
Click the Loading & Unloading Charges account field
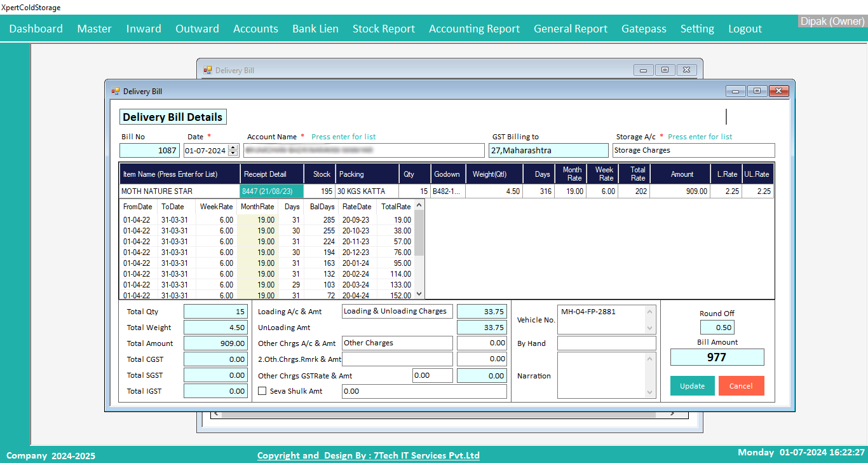(397, 311)
